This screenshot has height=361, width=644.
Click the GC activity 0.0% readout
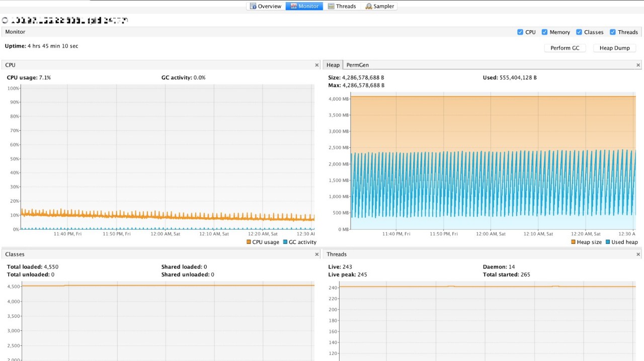click(199, 77)
